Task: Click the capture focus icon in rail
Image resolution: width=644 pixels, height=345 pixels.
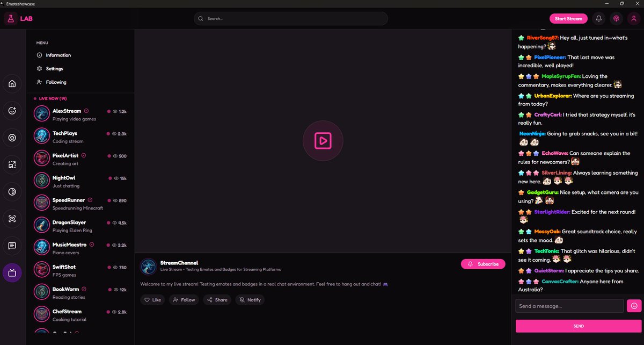Action: [12, 219]
